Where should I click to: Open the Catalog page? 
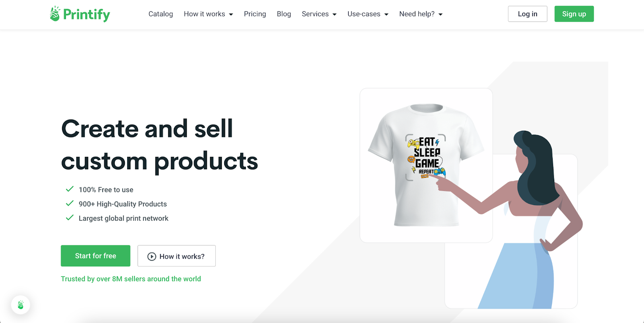pyautogui.click(x=161, y=14)
